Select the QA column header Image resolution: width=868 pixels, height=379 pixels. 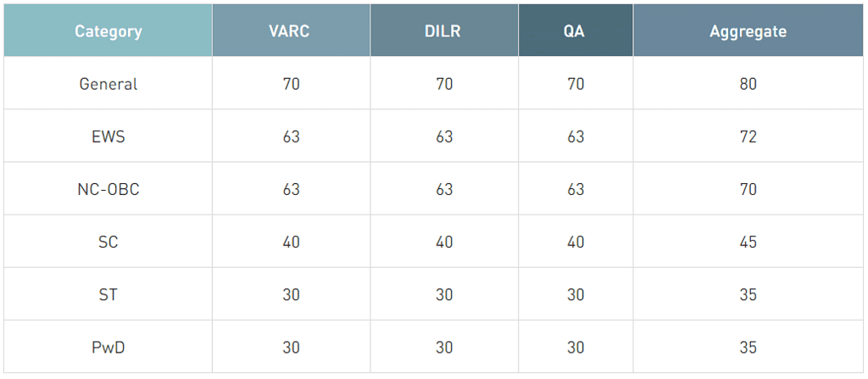(x=576, y=32)
